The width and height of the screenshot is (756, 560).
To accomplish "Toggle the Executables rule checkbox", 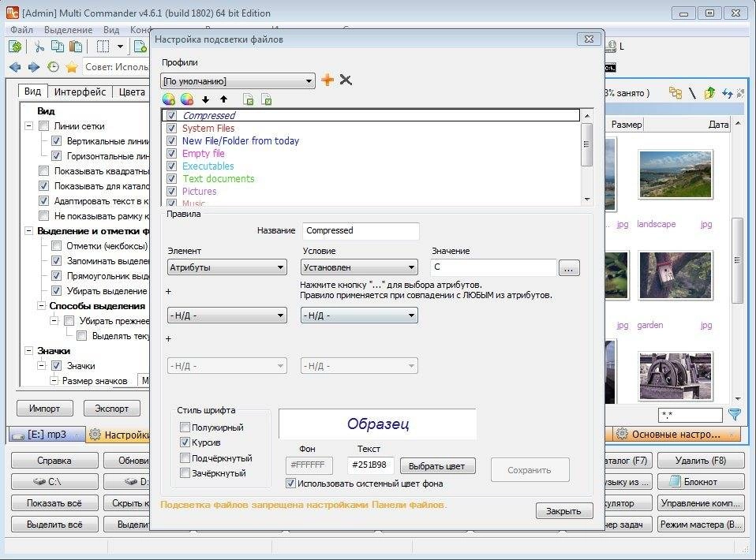I will 171,166.
